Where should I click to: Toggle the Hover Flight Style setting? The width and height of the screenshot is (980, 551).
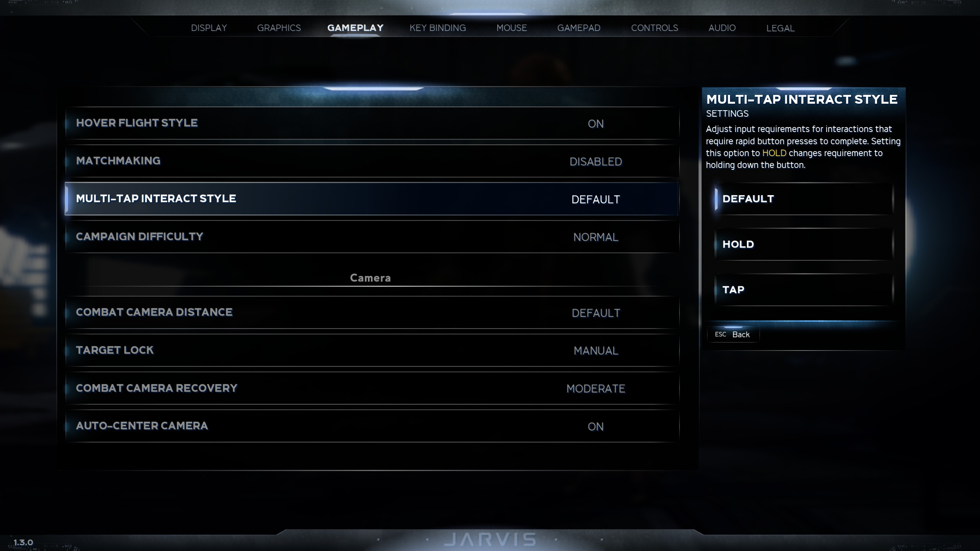[x=372, y=123]
